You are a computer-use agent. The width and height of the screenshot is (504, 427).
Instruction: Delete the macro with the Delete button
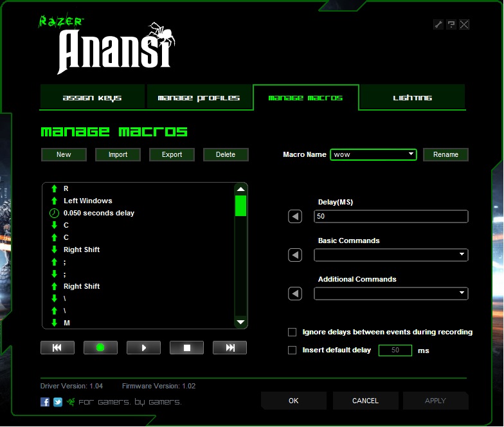226,154
